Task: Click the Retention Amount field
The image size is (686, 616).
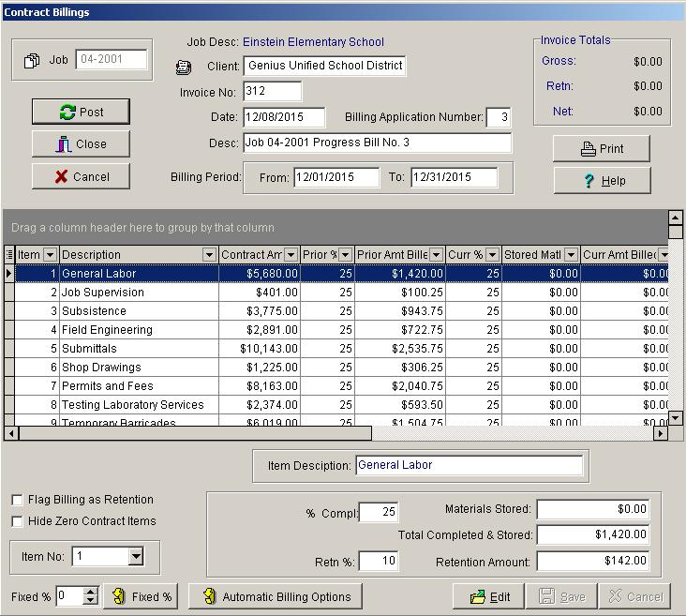Action: click(x=593, y=561)
